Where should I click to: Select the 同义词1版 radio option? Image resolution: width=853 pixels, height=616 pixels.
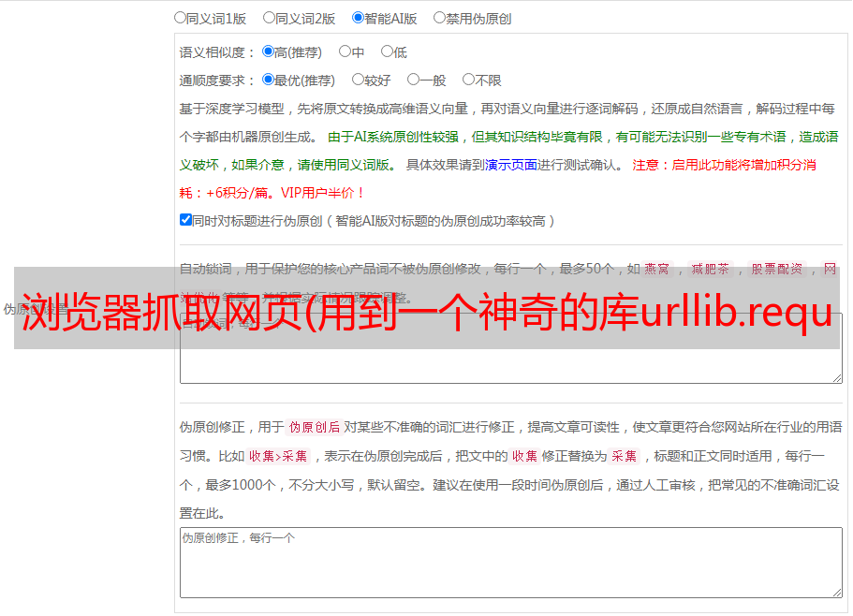pos(180,18)
